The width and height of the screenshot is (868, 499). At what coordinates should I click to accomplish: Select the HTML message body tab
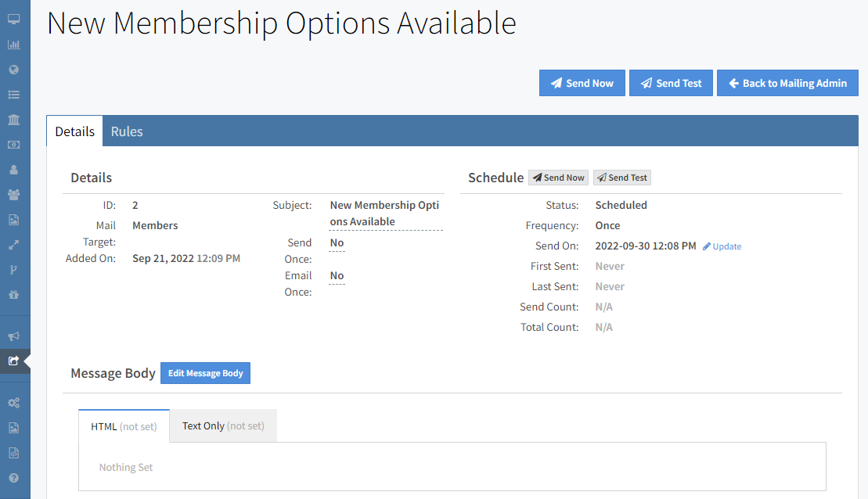coord(124,426)
